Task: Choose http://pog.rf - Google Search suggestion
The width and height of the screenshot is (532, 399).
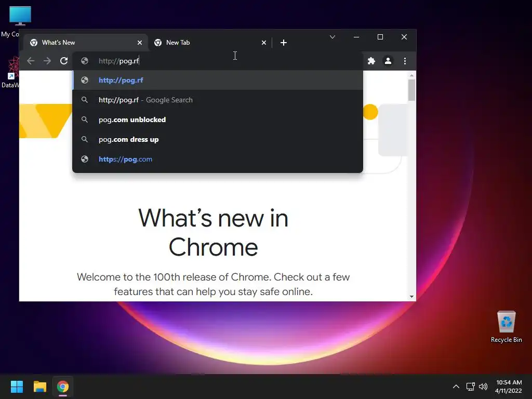Action: pos(218,100)
